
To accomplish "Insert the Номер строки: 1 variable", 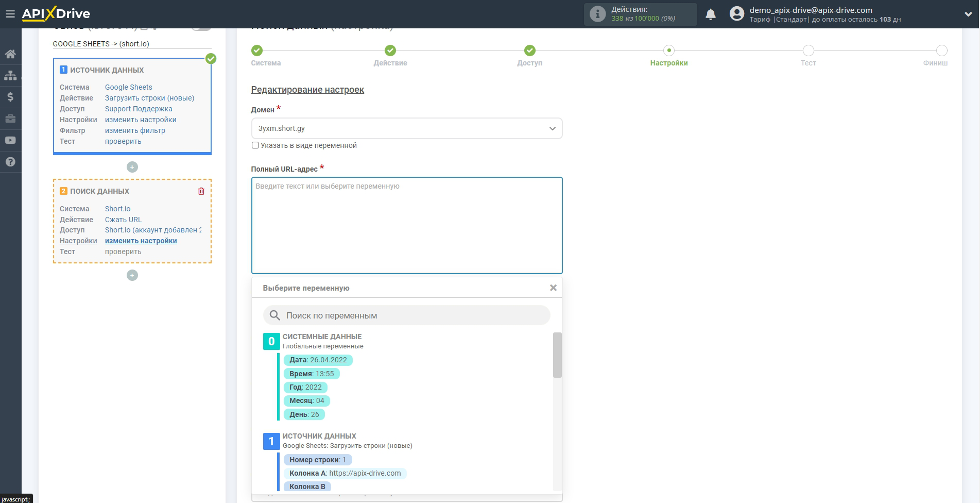I will pos(317,460).
